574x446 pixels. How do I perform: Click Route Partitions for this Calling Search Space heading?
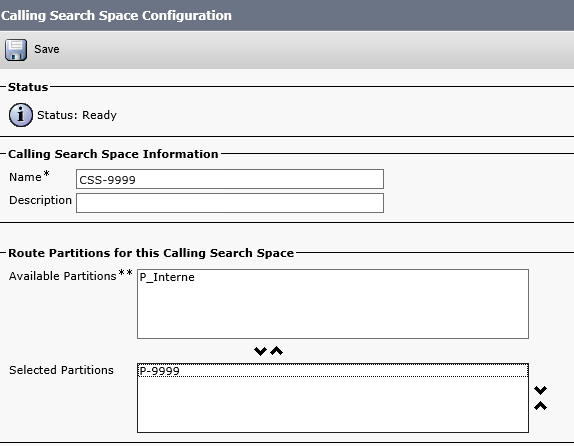pos(151,253)
